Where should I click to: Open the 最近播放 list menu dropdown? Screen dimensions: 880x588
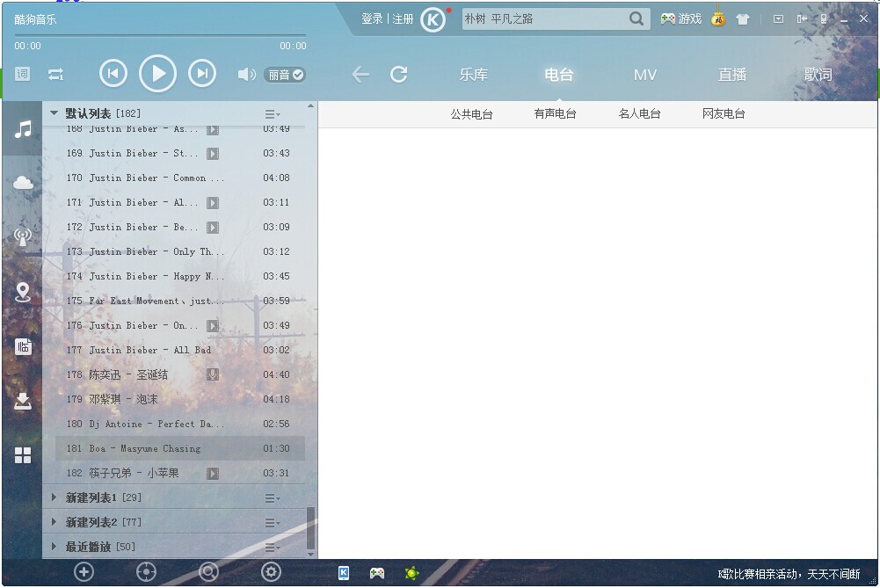tap(273, 547)
